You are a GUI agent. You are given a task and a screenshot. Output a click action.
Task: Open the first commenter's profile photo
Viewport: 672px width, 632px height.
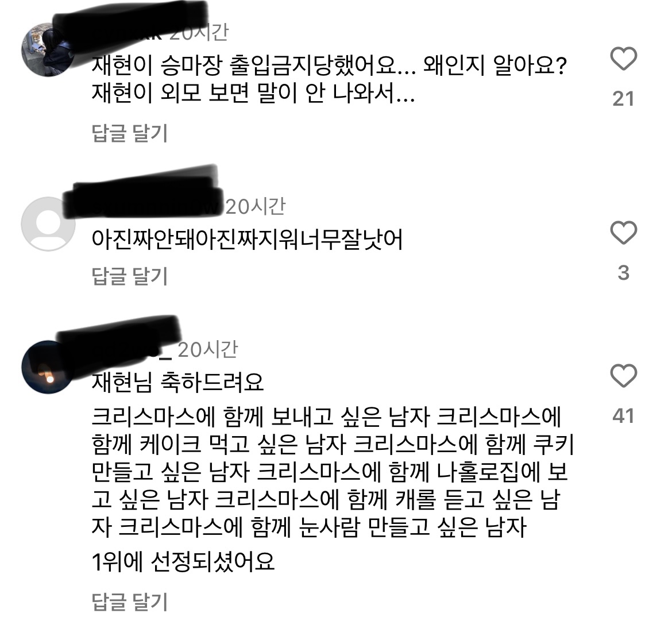[x=48, y=50]
